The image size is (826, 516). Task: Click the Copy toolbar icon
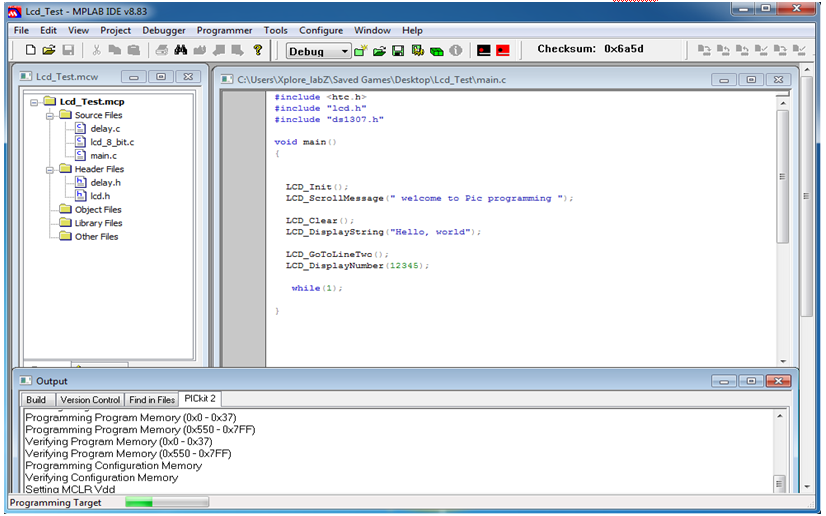click(x=114, y=50)
